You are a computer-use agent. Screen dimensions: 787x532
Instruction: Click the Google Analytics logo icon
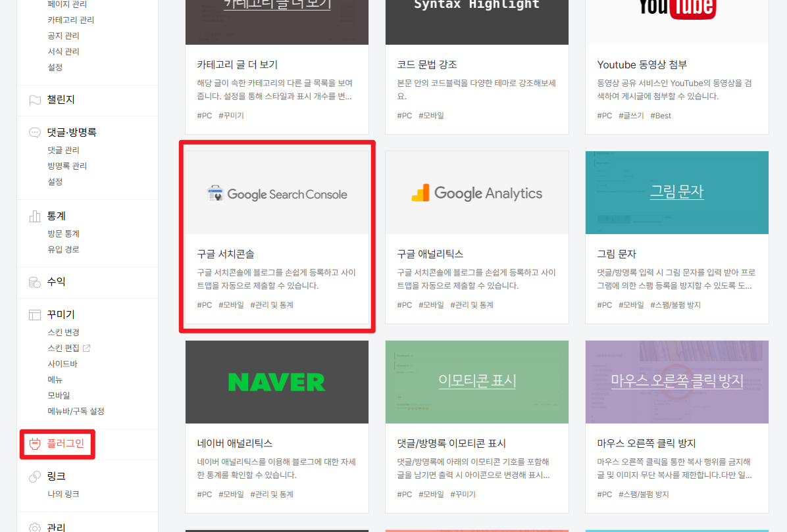click(420, 193)
